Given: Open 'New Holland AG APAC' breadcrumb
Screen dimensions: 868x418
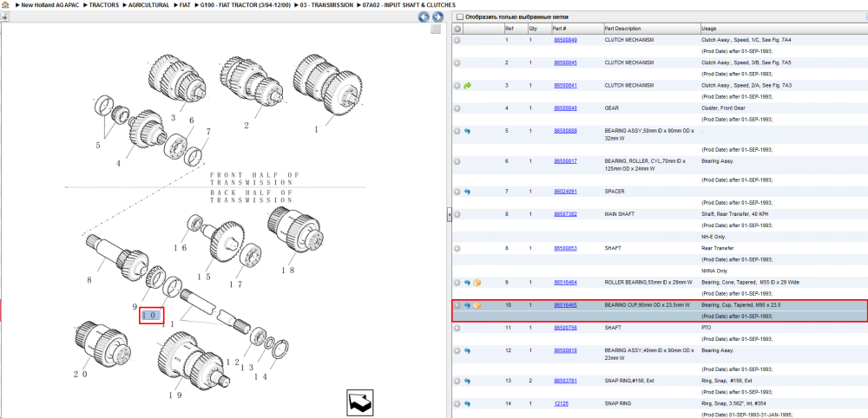Looking at the screenshot, I should coord(49,5).
